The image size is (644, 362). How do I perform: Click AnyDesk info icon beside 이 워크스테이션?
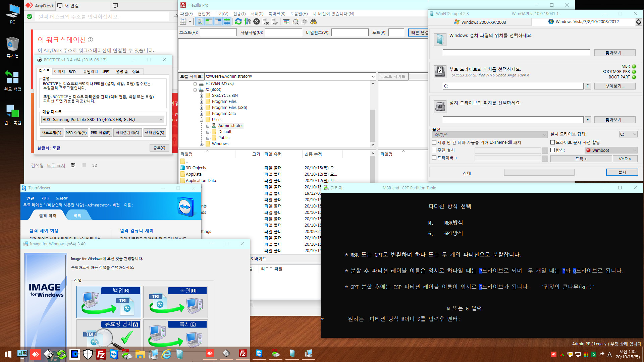pyautogui.click(x=90, y=40)
